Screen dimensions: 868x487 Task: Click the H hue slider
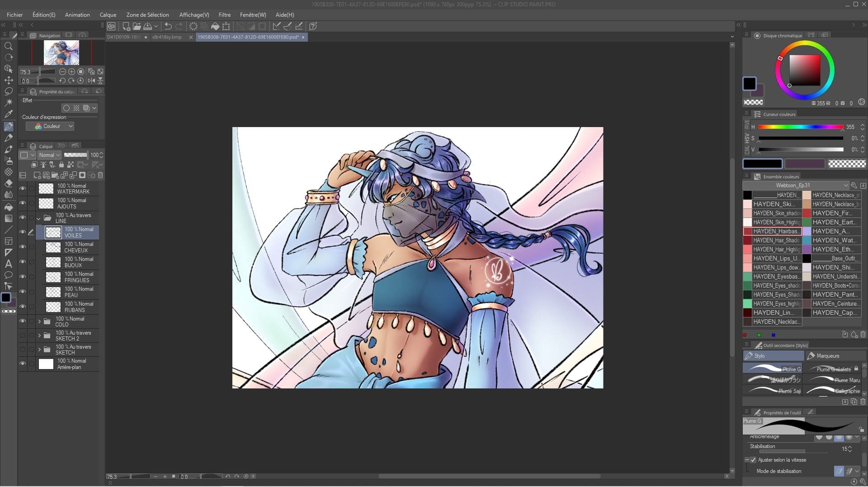[x=801, y=127]
